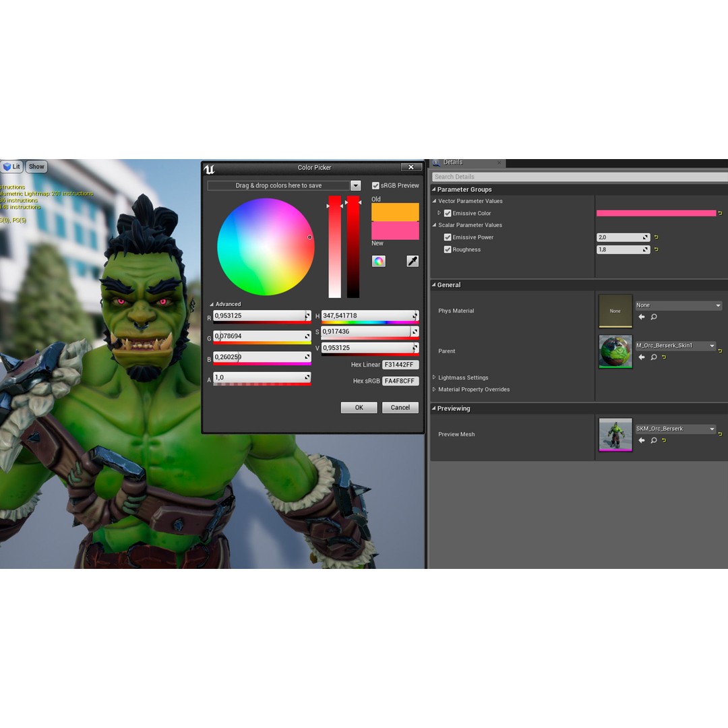The width and height of the screenshot is (728, 728).
Task: Collapse the Previewing section
Action: pos(433,408)
